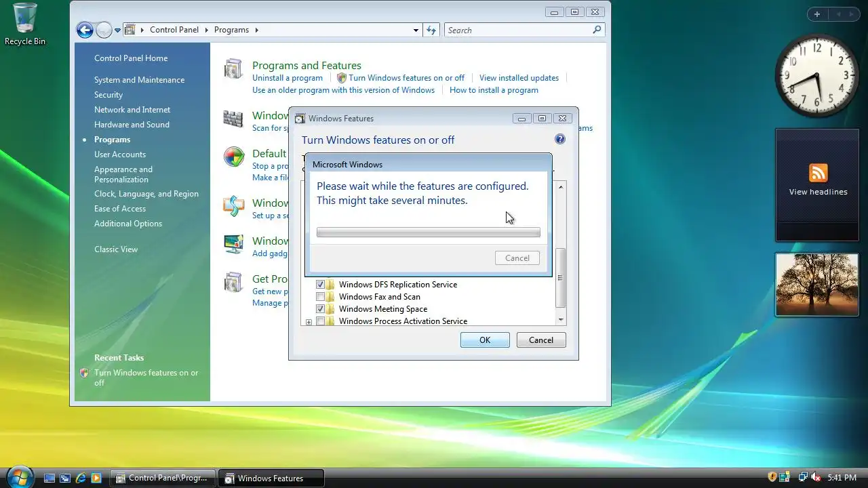868x488 pixels.
Task: Click the Back arrow in Control Panel
Action: point(85,30)
